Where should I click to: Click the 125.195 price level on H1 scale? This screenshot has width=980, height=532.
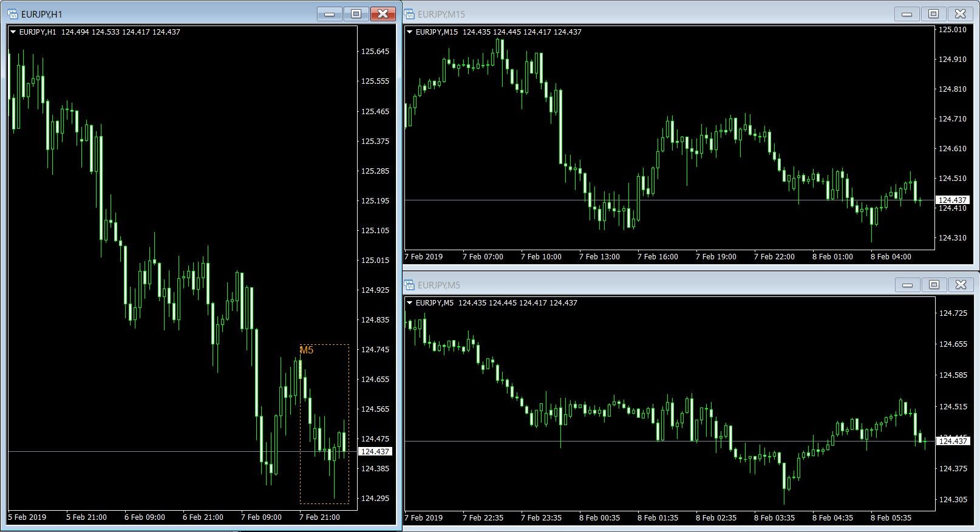tap(375, 201)
